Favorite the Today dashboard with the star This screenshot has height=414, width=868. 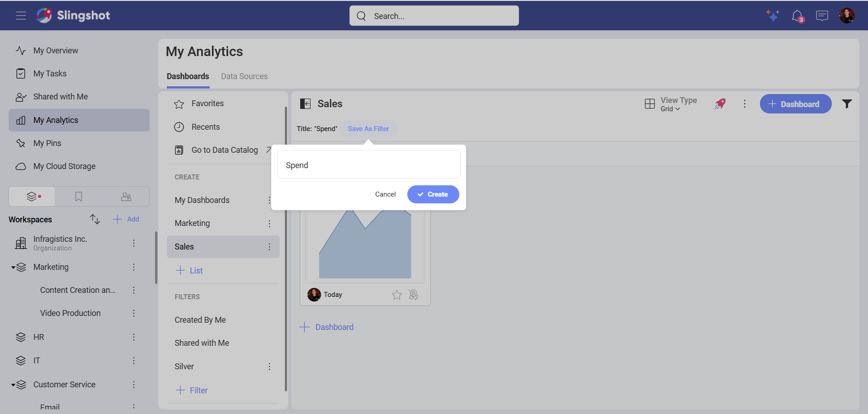coord(396,295)
